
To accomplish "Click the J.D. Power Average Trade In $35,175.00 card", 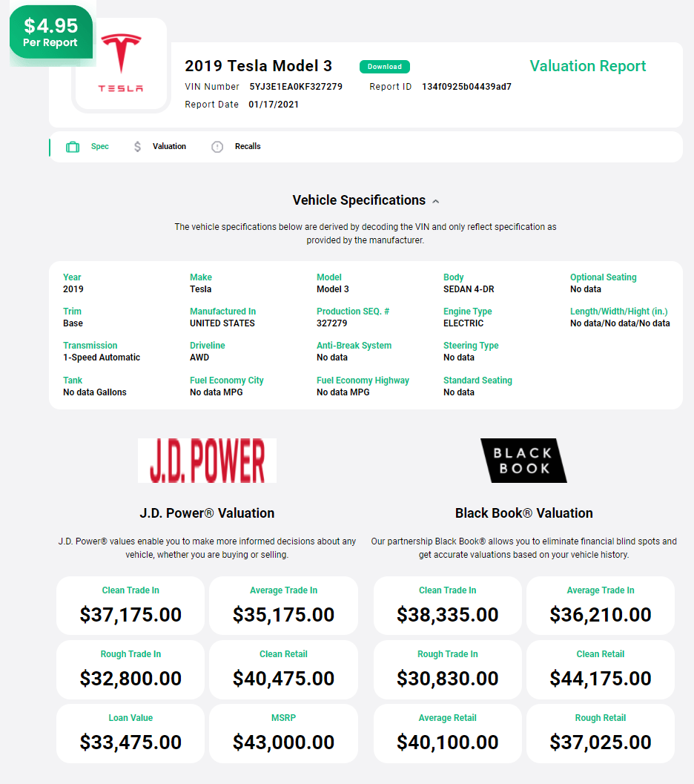I will pyautogui.click(x=284, y=605).
